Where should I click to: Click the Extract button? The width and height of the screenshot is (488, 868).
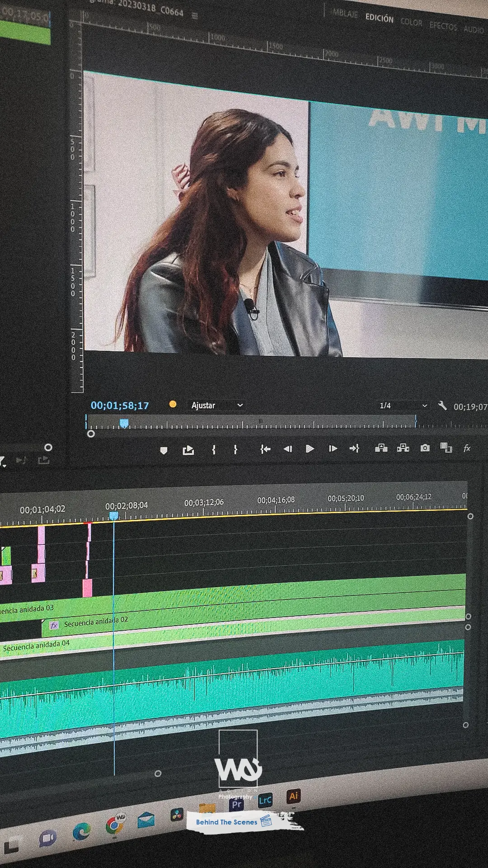(x=403, y=448)
